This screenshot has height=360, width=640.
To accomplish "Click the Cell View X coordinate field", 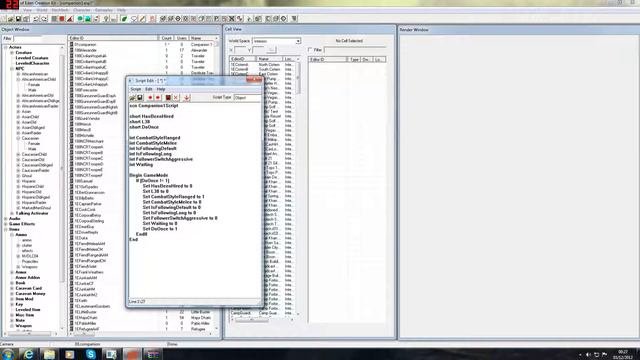I will [240, 50].
